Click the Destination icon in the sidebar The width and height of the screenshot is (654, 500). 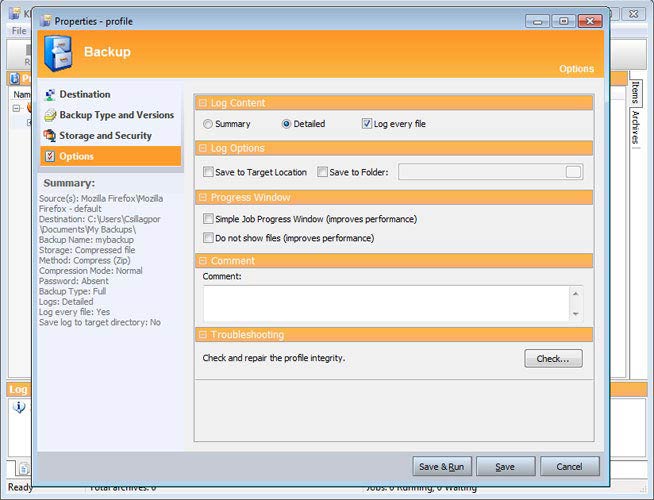tap(50, 94)
